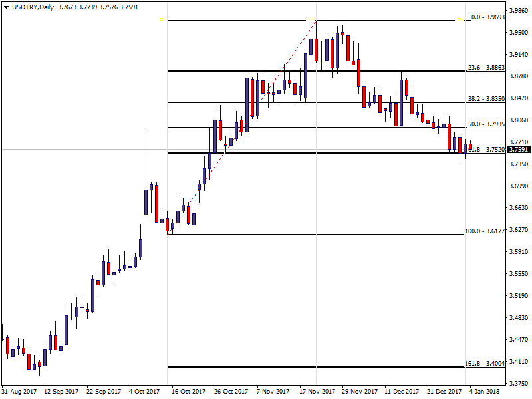Grab the leftmost yellow handle on the 0.0 line
532x399 pixels.
[162, 21]
